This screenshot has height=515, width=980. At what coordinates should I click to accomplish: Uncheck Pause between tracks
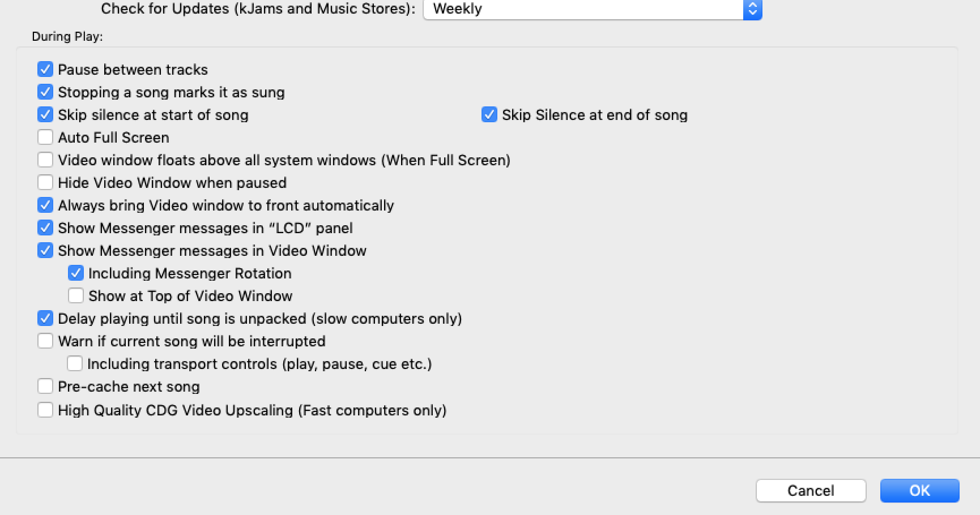click(x=45, y=70)
